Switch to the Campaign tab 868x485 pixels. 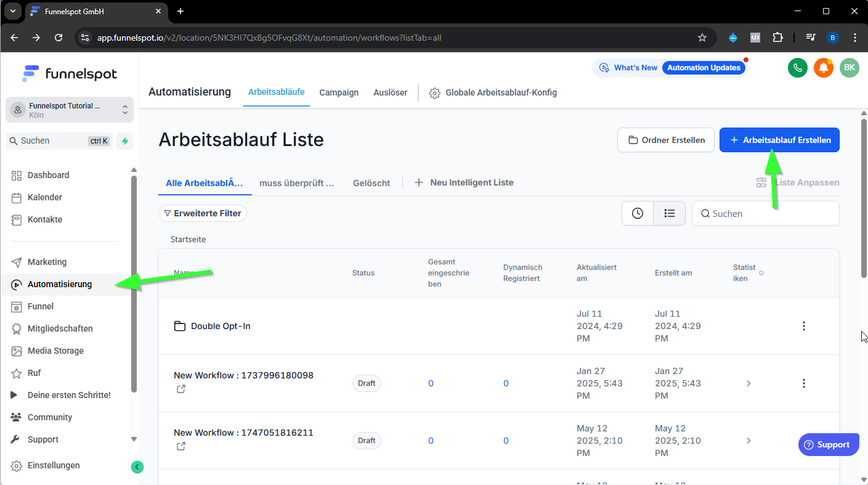[339, 92]
